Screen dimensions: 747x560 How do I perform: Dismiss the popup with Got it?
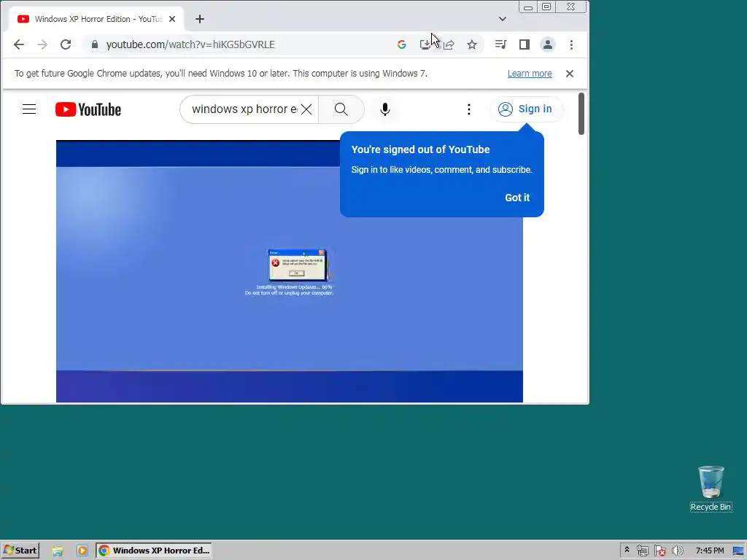coord(517,198)
